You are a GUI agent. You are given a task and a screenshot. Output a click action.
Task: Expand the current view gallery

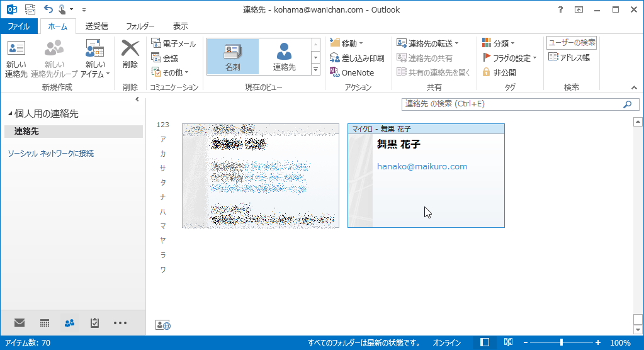pos(315,70)
